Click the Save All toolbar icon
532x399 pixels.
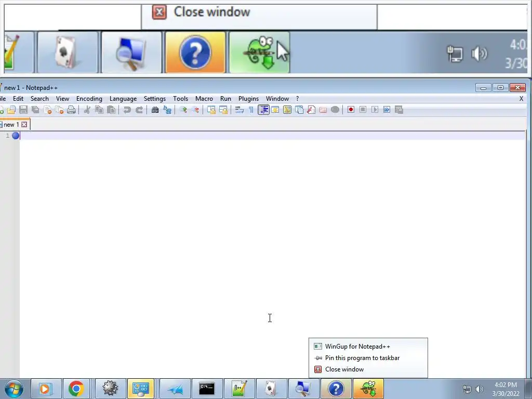click(35, 110)
